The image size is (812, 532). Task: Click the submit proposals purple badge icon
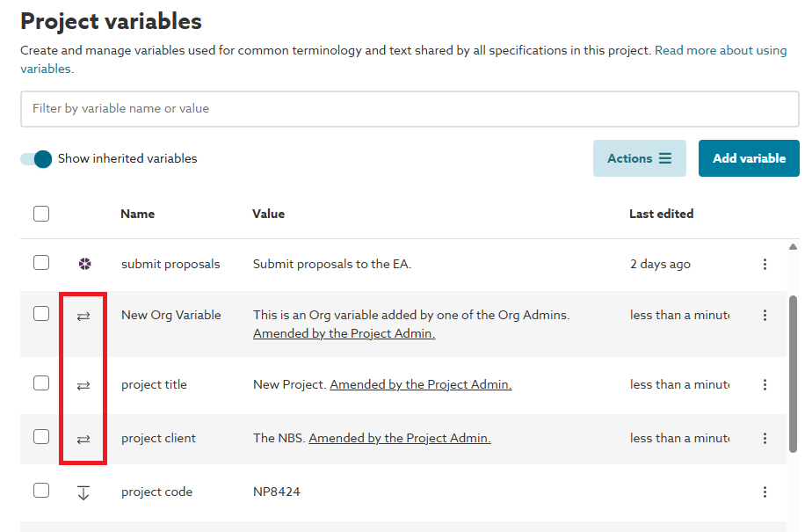click(84, 264)
